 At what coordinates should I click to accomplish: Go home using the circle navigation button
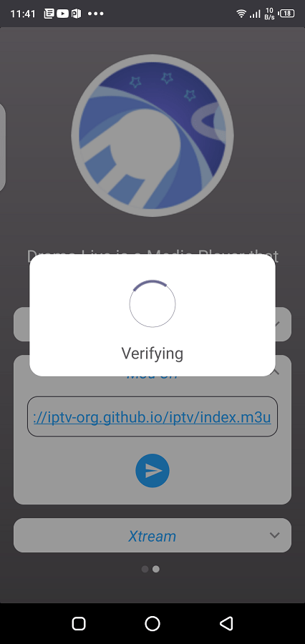click(152, 623)
